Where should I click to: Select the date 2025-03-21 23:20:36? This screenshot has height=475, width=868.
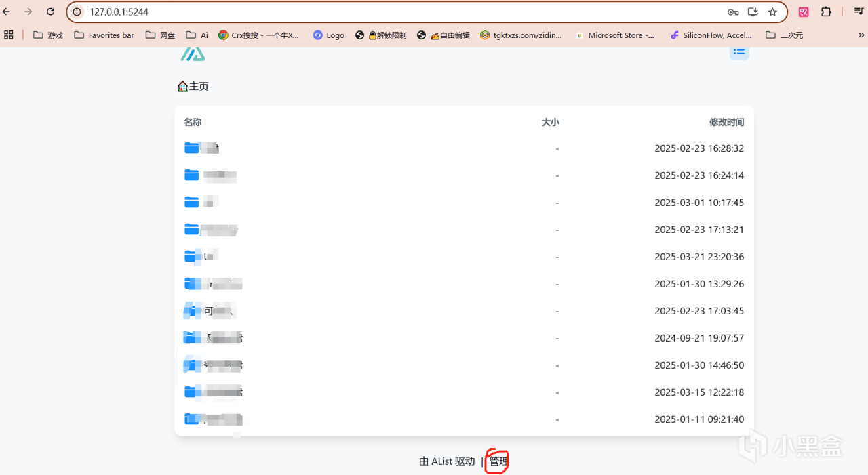tap(699, 257)
